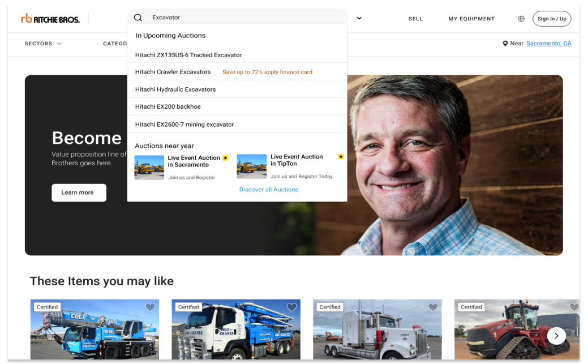Open Live Event Auction in Sacramento
588x364 pixels.
pyautogui.click(x=194, y=161)
